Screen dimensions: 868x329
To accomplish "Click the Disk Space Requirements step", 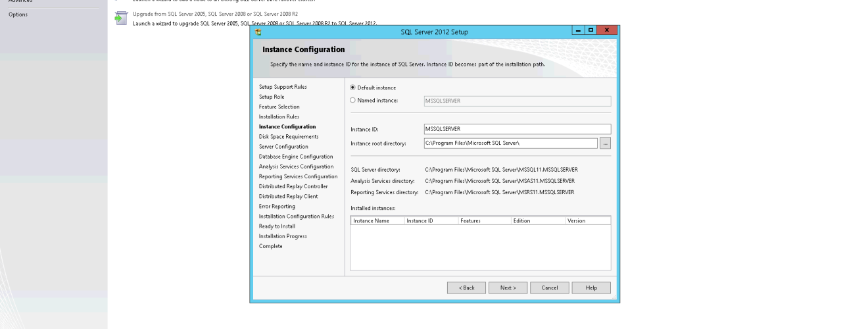I will [289, 136].
